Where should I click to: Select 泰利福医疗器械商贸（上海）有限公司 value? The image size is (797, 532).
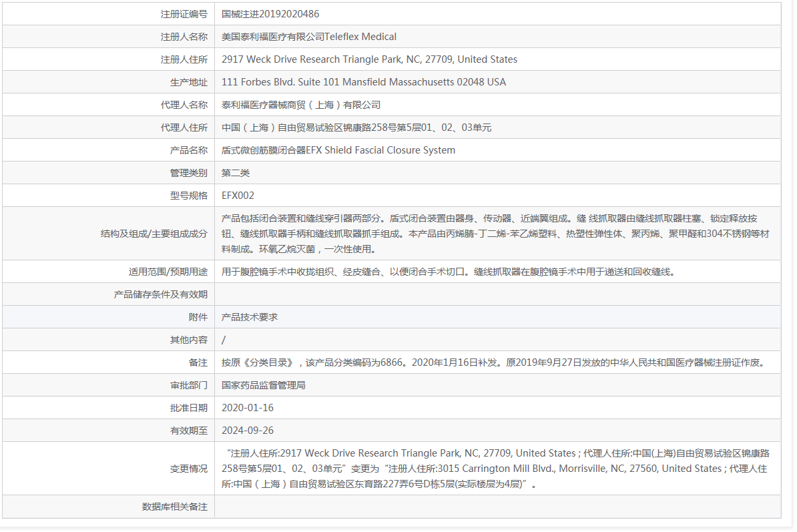[301, 105]
